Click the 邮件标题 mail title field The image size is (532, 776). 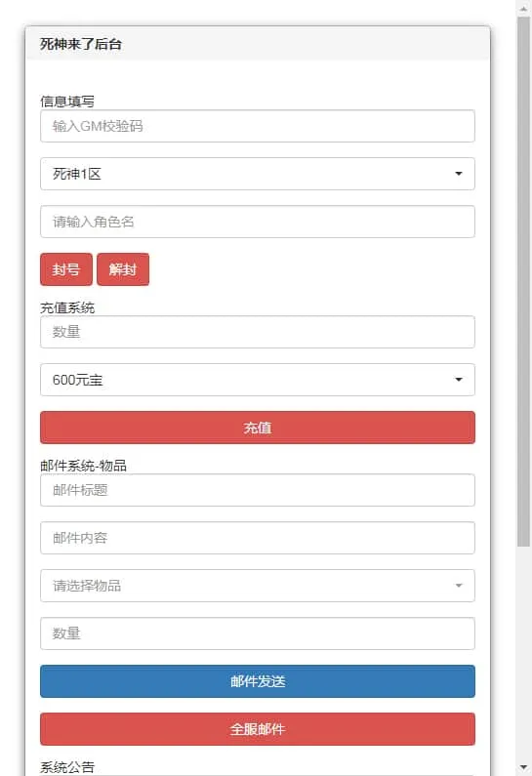point(258,490)
